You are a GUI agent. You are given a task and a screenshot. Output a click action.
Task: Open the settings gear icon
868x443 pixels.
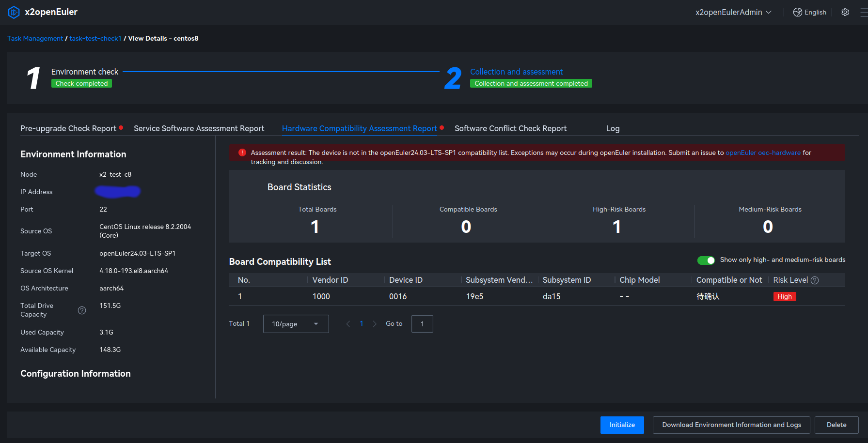(x=845, y=12)
